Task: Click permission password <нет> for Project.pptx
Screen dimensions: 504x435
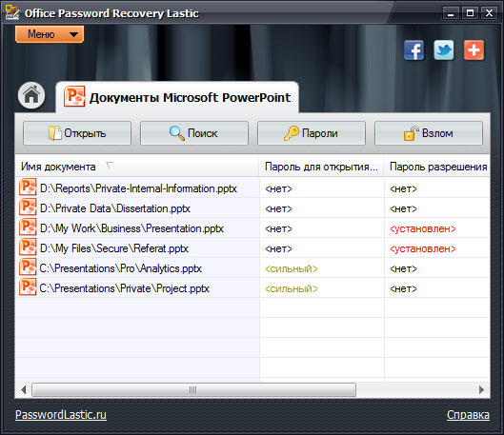Action: point(403,288)
